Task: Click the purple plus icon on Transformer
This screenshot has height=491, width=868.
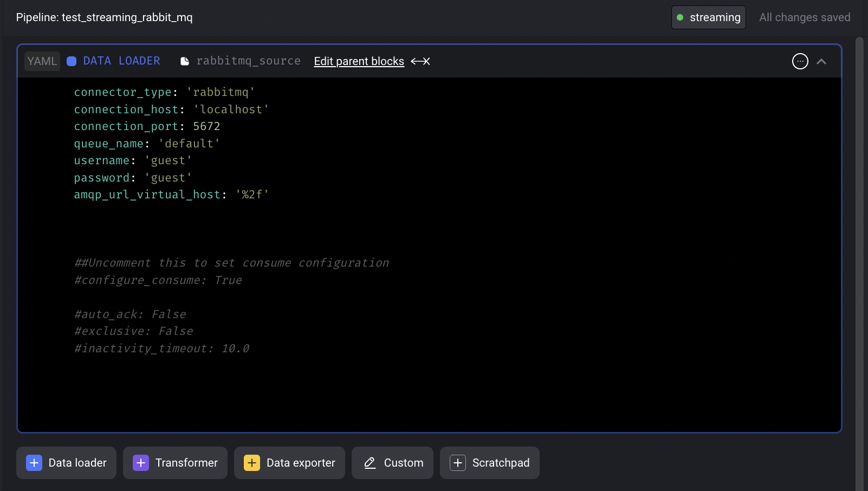Action: (141, 463)
